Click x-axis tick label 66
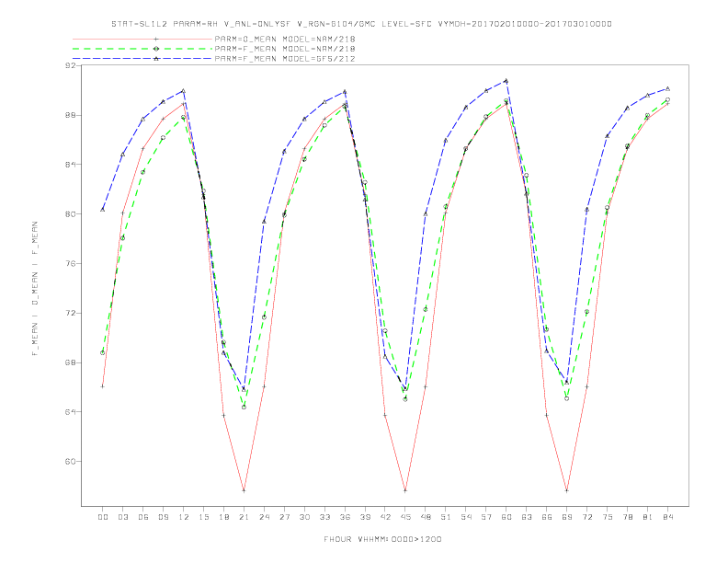 (547, 517)
